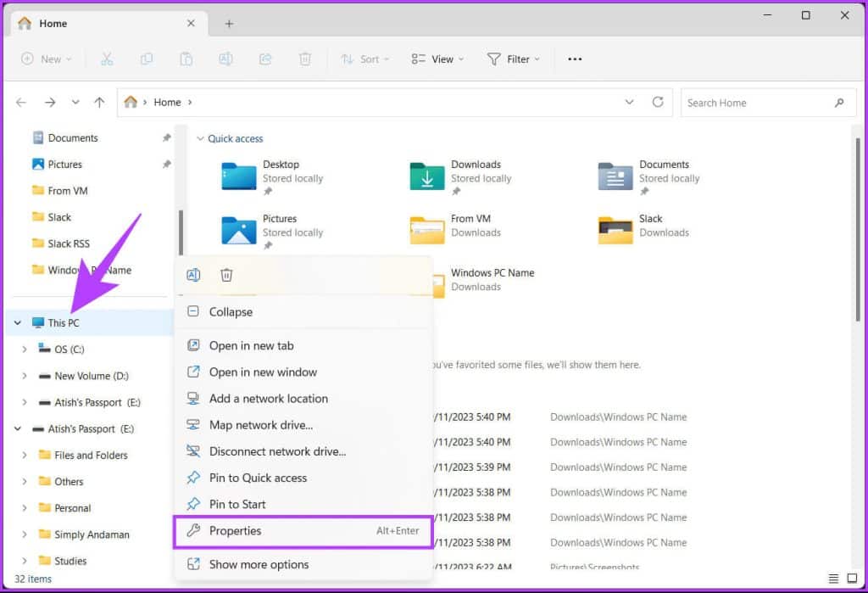868x593 pixels.
Task: Click the New button in toolbar
Action: 45,59
